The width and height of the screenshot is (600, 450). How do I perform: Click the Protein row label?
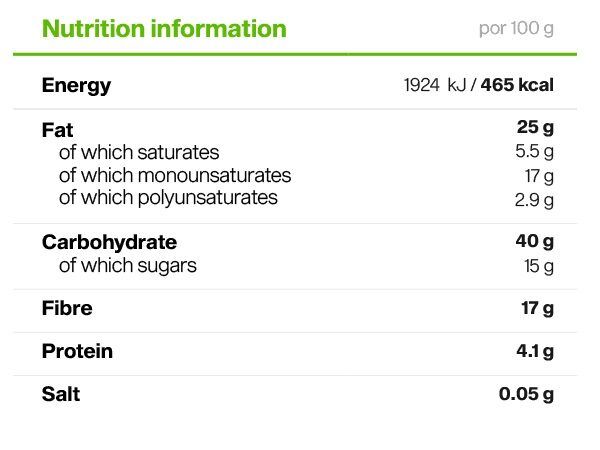[x=77, y=351]
